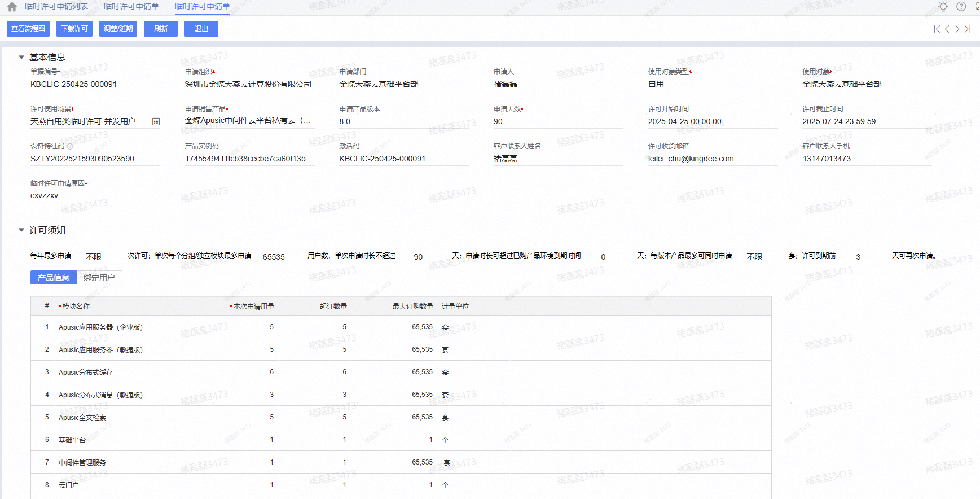Click the 临时许可申请原因 field showing cxvzzxv
The image size is (980, 499).
tap(481, 196)
